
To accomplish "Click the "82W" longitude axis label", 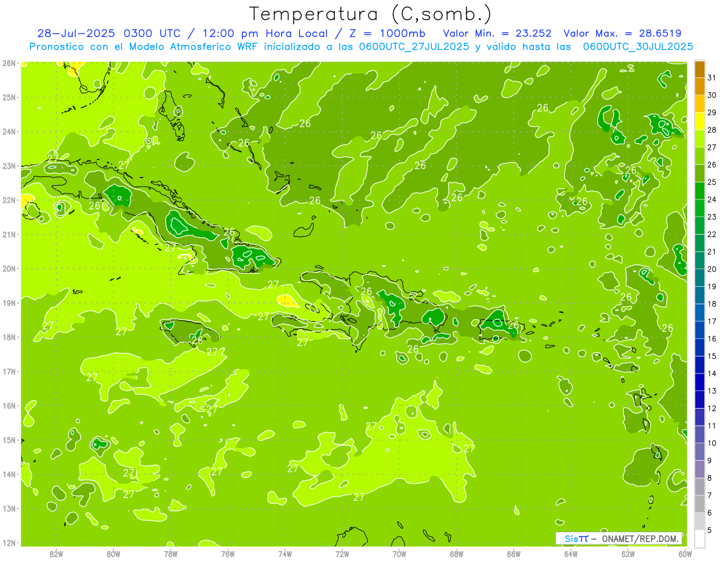I will [x=56, y=554].
